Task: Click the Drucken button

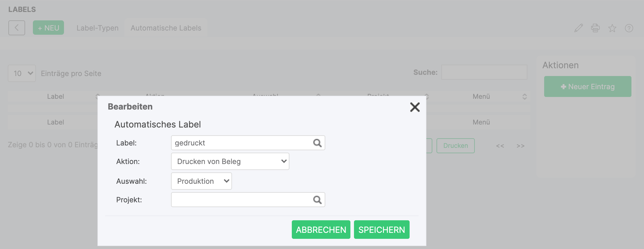Action: tap(455, 146)
